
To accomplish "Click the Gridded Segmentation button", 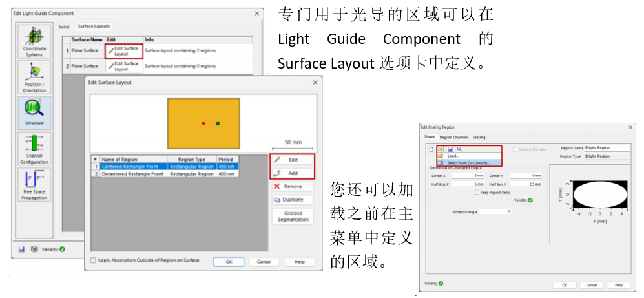I will (x=293, y=216).
